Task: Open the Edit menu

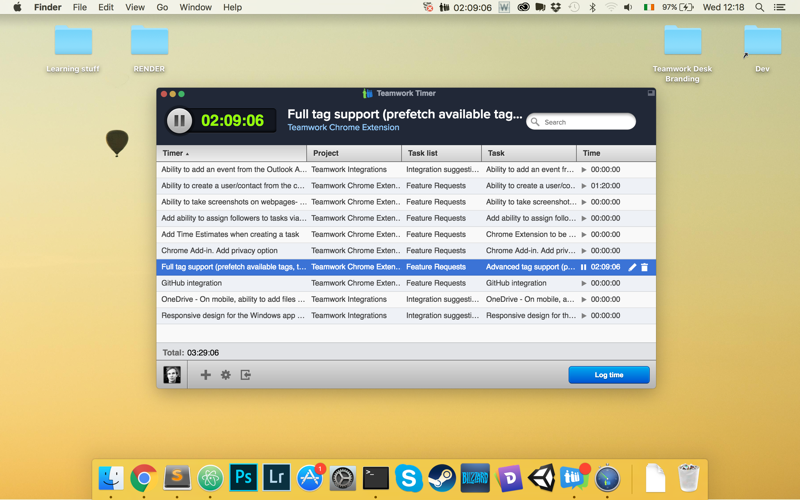Action: [106, 7]
